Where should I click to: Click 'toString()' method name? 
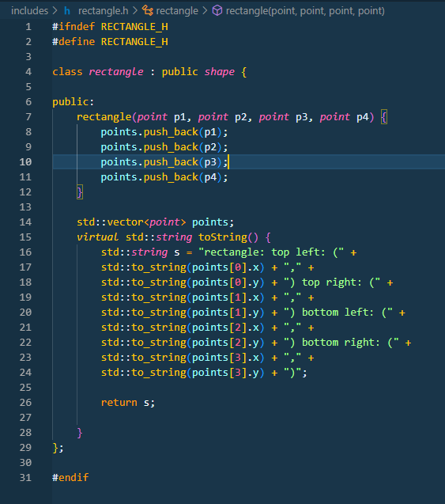228,237
